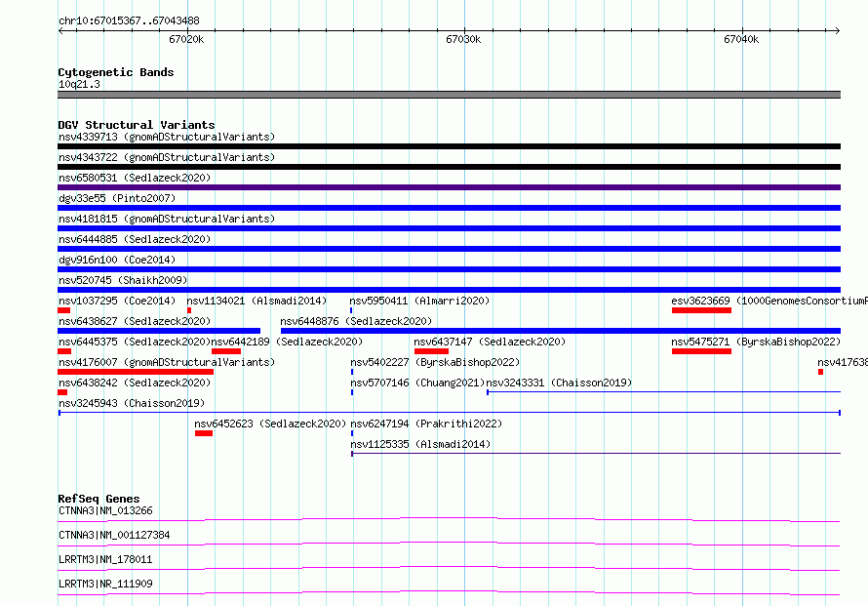This screenshot has height=606, width=868.
Task: Click the blue bar under dgv916n100
Action: (x=449, y=269)
